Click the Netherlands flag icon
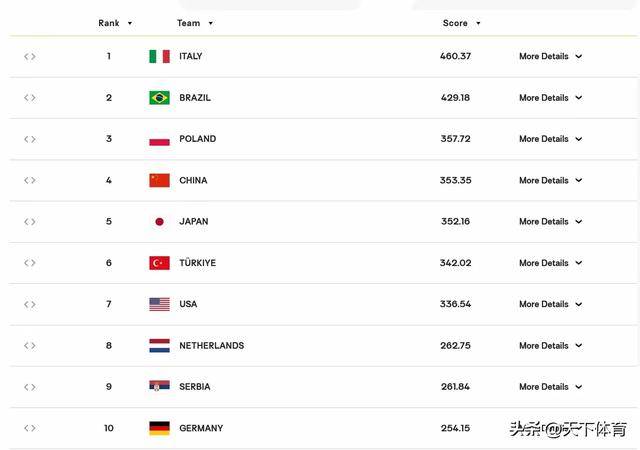 click(159, 346)
